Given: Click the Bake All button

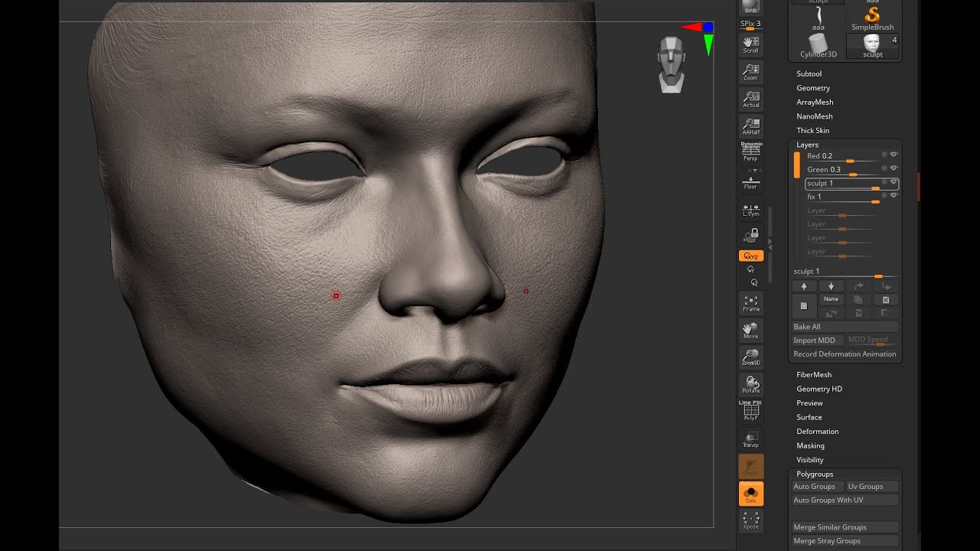Looking at the screenshot, I should 845,327.
